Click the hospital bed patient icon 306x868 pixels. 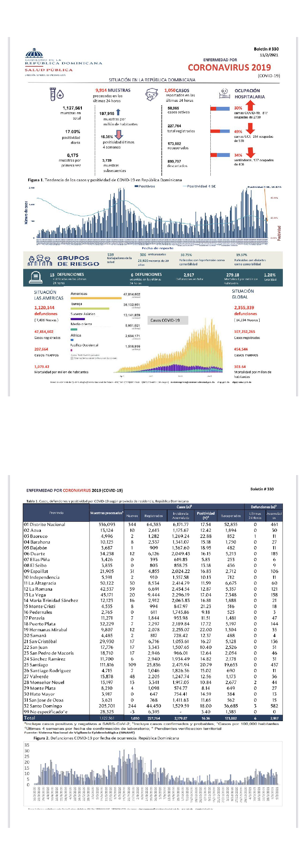(224, 93)
